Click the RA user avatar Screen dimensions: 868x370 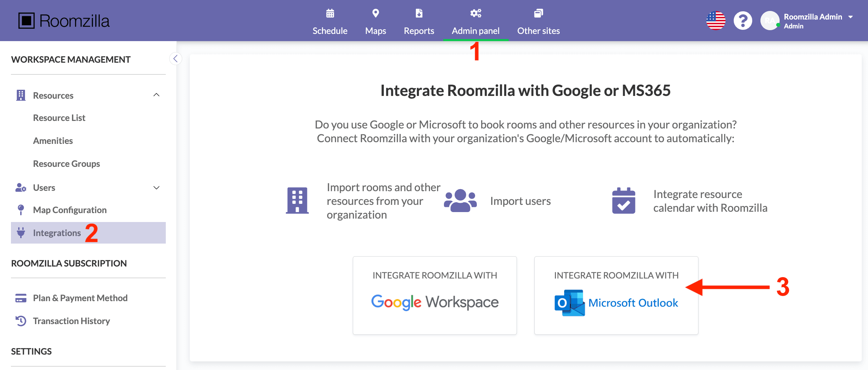[x=769, y=21]
